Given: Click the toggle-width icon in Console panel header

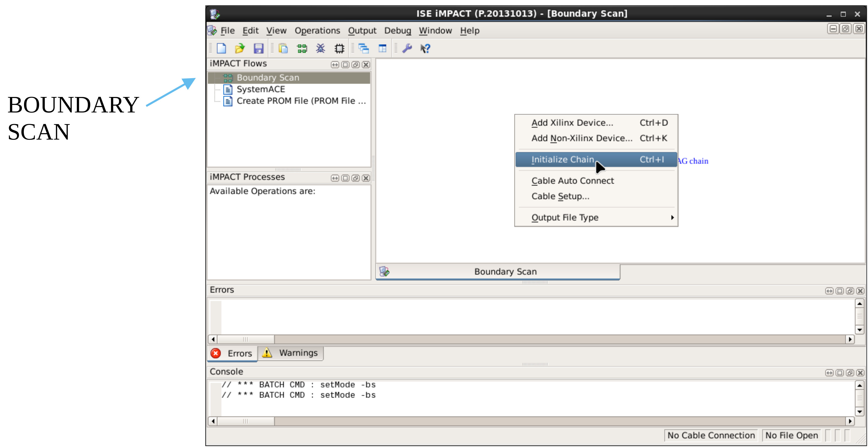Looking at the screenshot, I should click(x=829, y=373).
